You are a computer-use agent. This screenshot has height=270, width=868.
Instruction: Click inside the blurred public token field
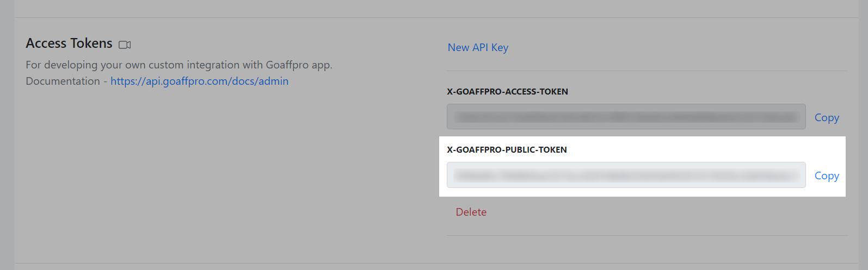(x=626, y=175)
